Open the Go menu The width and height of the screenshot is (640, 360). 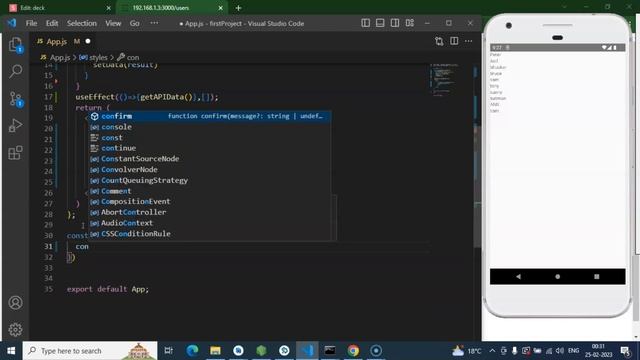(x=135, y=23)
